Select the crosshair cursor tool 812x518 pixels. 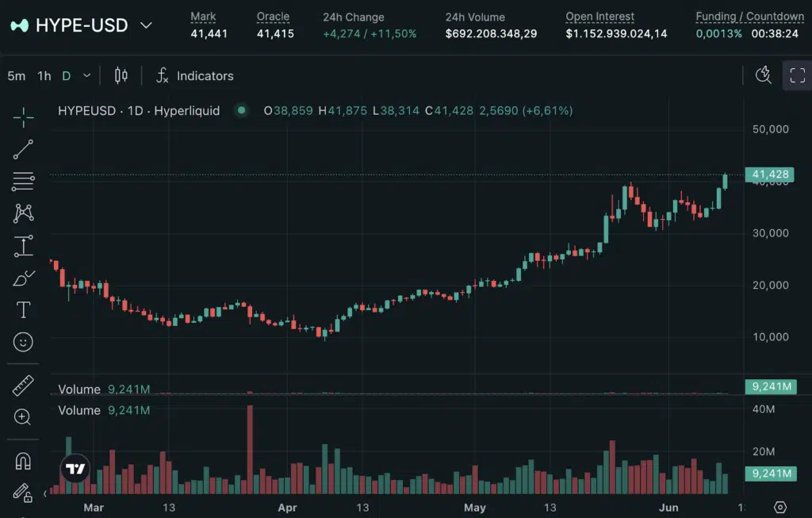[x=23, y=118]
